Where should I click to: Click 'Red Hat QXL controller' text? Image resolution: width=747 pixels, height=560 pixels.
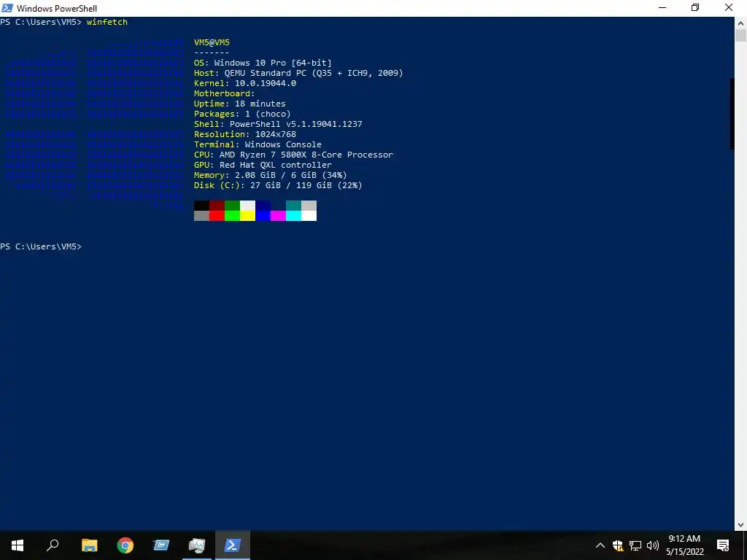point(275,165)
